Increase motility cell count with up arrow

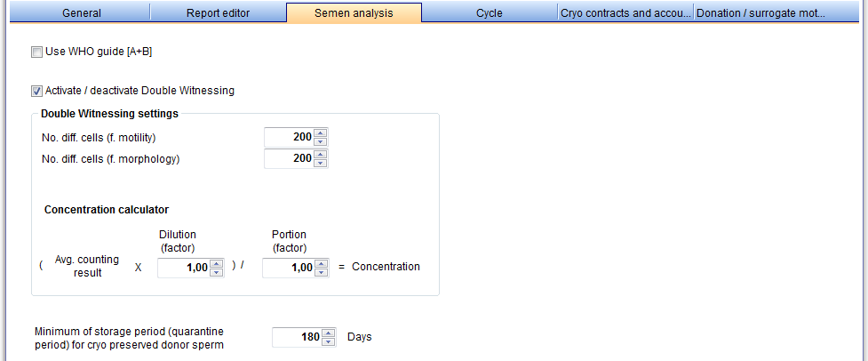(320, 133)
